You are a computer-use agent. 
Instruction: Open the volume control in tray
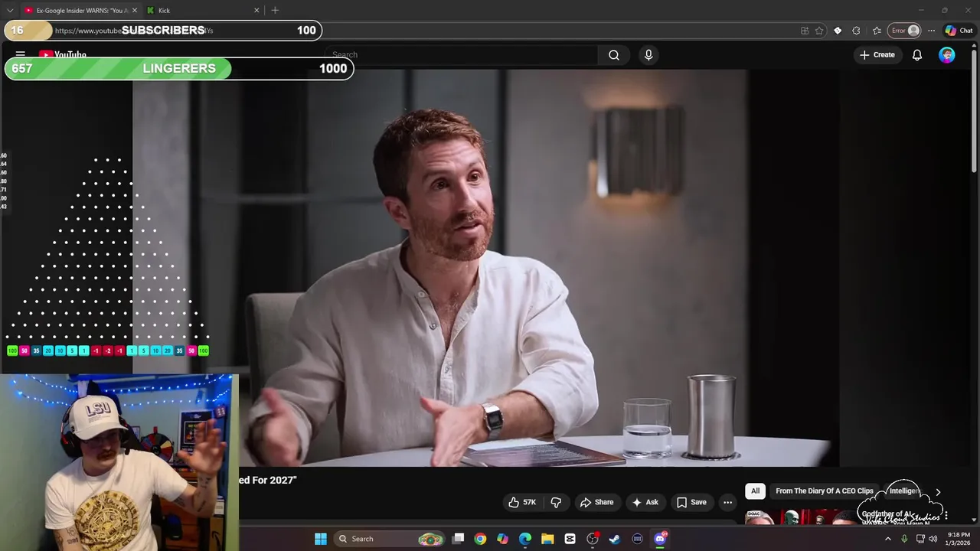pyautogui.click(x=933, y=539)
